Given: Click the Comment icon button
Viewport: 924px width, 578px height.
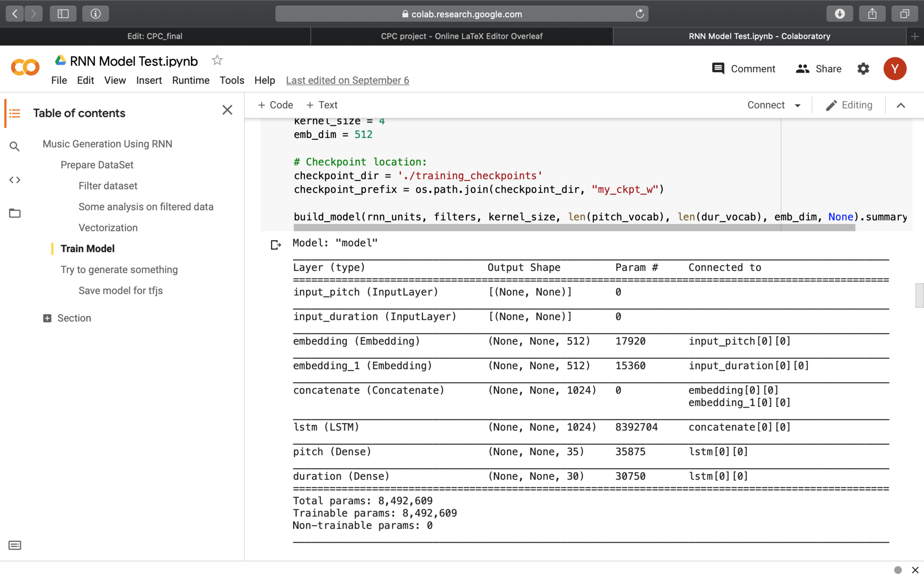Looking at the screenshot, I should coord(718,69).
